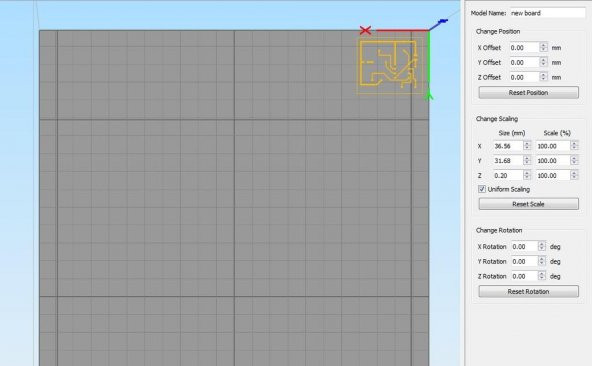Adjust the Y Size spinner arrows
Image resolution: width=592 pixels, height=366 pixels.
click(527, 161)
